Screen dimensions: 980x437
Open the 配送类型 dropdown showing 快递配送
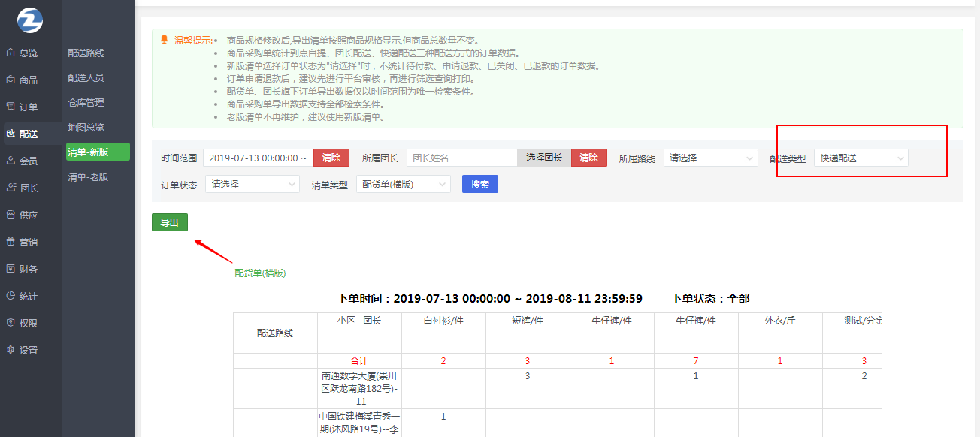(x=861, y=158)
